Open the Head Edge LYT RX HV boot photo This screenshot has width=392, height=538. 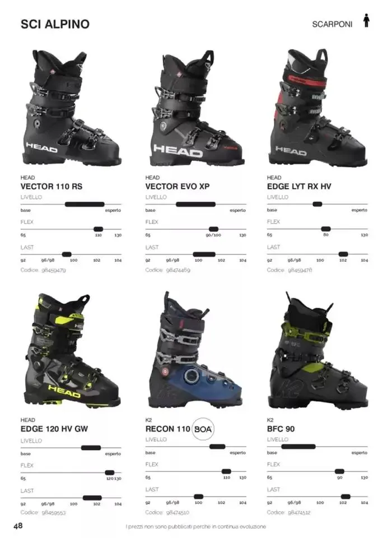tap(318, 107)
